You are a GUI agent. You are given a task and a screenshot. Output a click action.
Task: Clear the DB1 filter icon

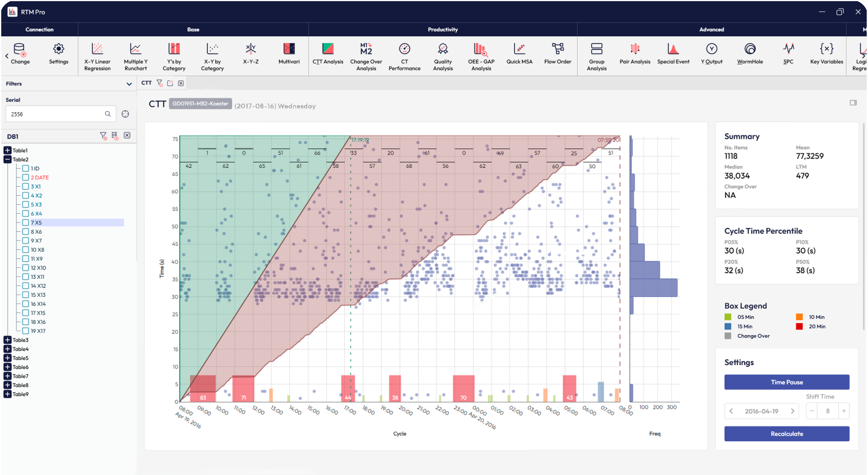(x=103, y=135)
